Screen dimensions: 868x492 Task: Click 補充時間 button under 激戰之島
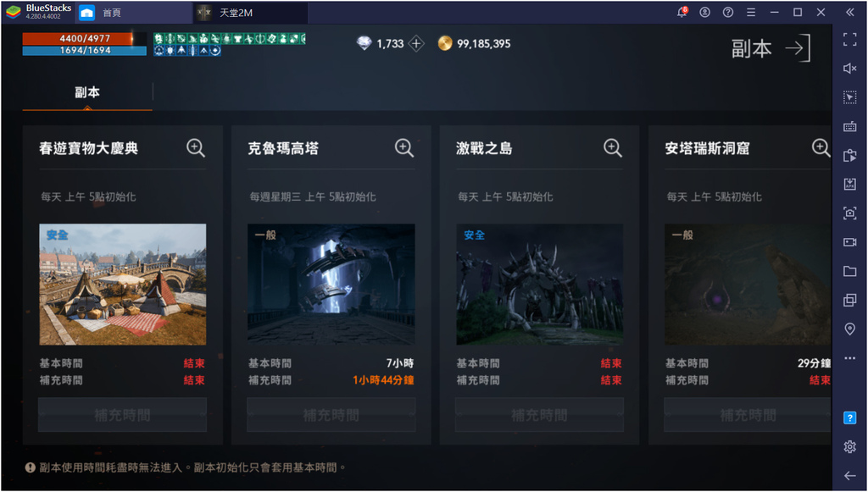[540, 415]
